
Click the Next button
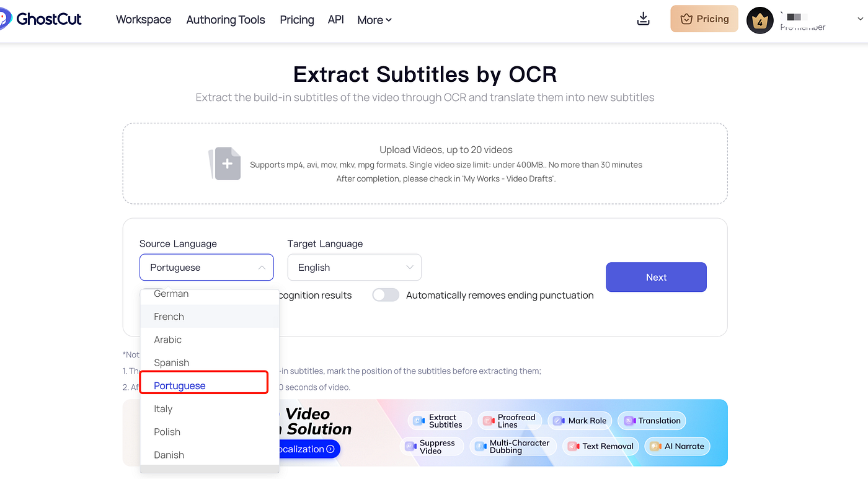[x=656, y=277]
